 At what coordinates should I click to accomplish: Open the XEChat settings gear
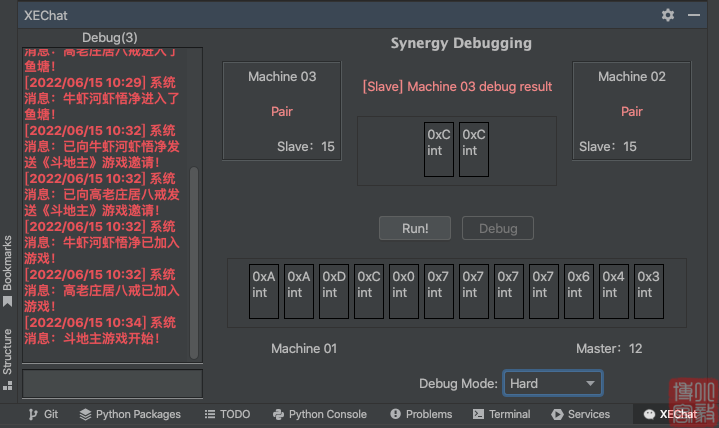pos(668,15)
